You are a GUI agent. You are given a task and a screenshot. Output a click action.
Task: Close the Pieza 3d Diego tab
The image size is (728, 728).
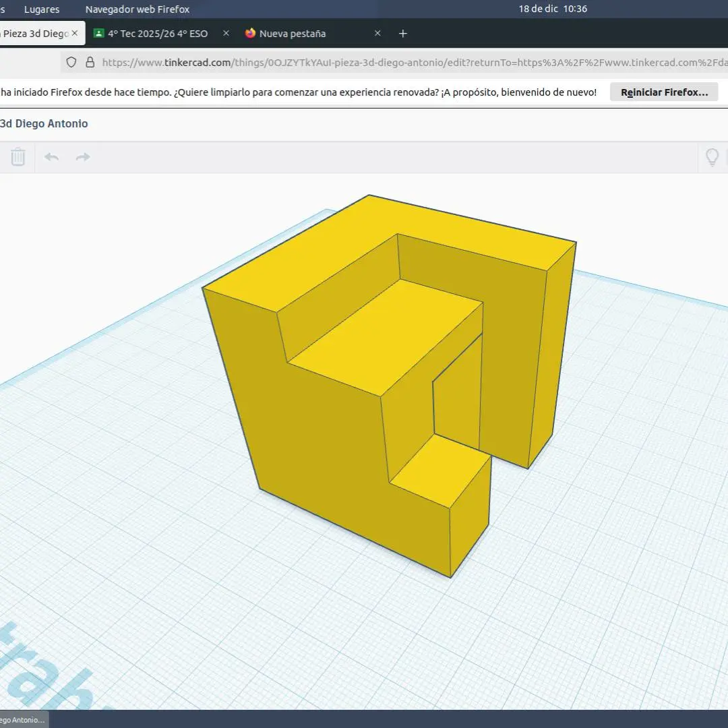coord(75,34)
